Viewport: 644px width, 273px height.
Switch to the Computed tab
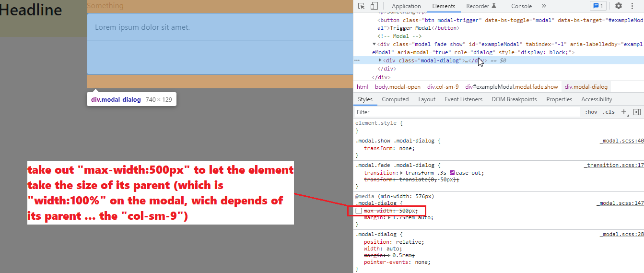395,99
